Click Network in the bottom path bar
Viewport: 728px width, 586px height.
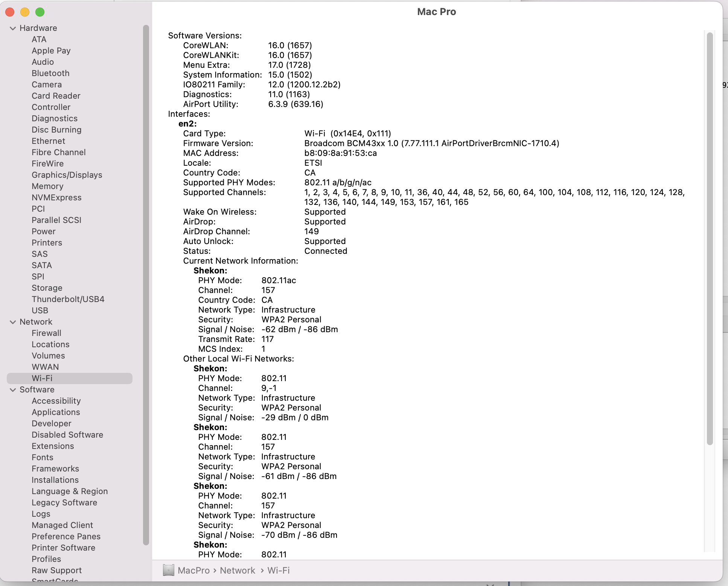238,571
